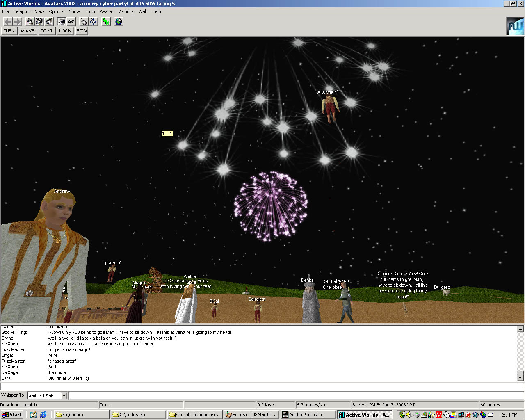Image resolution: width=525 pixels, height=420 pixels.
Task: Open the Avatar menu
Action: point(106,11)
